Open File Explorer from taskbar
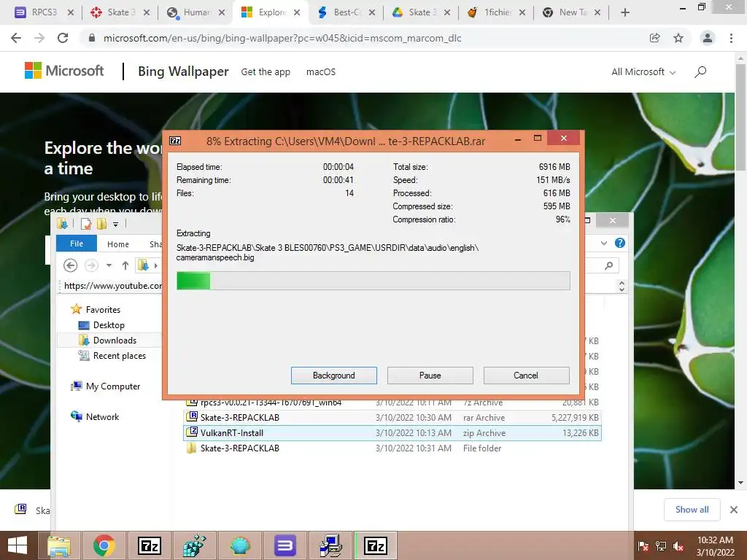The width and height of the screenshot is (747, 560). (59, 545)
